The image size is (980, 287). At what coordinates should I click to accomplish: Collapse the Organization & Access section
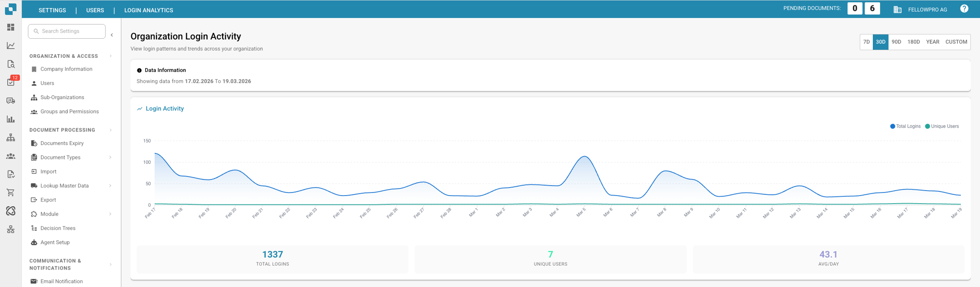pyautogui.click(x=111, y=56)
